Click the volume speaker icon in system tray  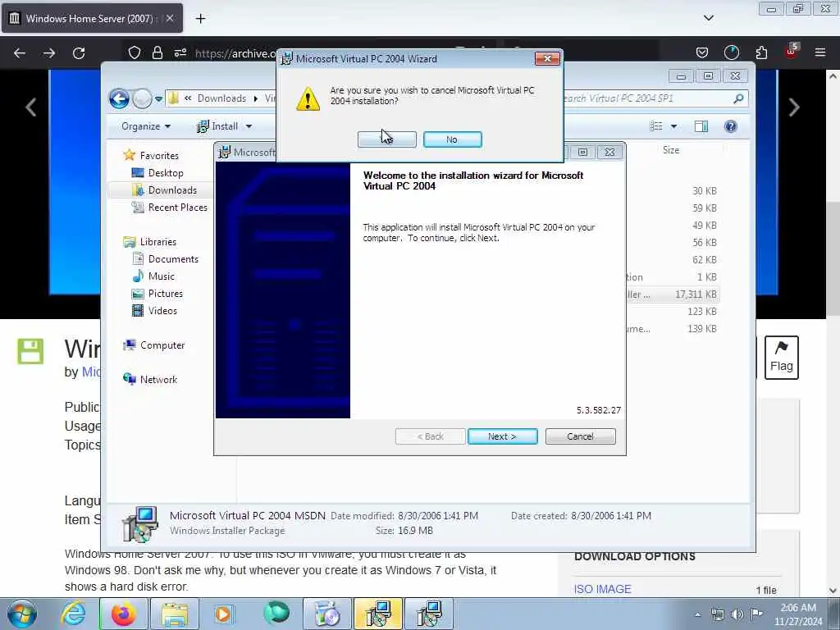click(737, 614)
